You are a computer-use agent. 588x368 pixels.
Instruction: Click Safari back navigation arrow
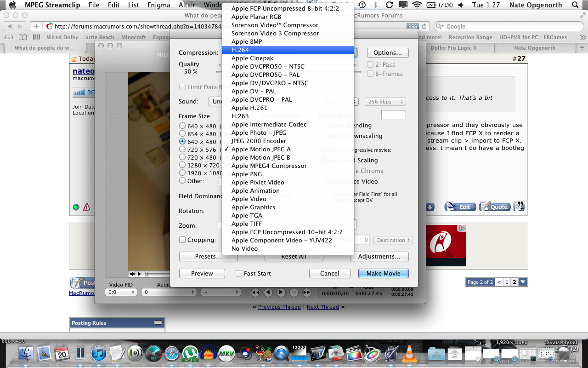[10, 26]
